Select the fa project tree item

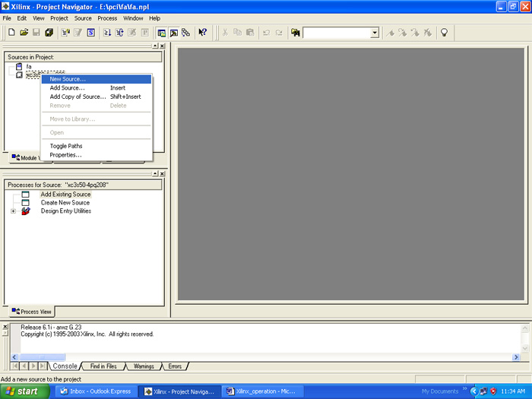(29, 67)
